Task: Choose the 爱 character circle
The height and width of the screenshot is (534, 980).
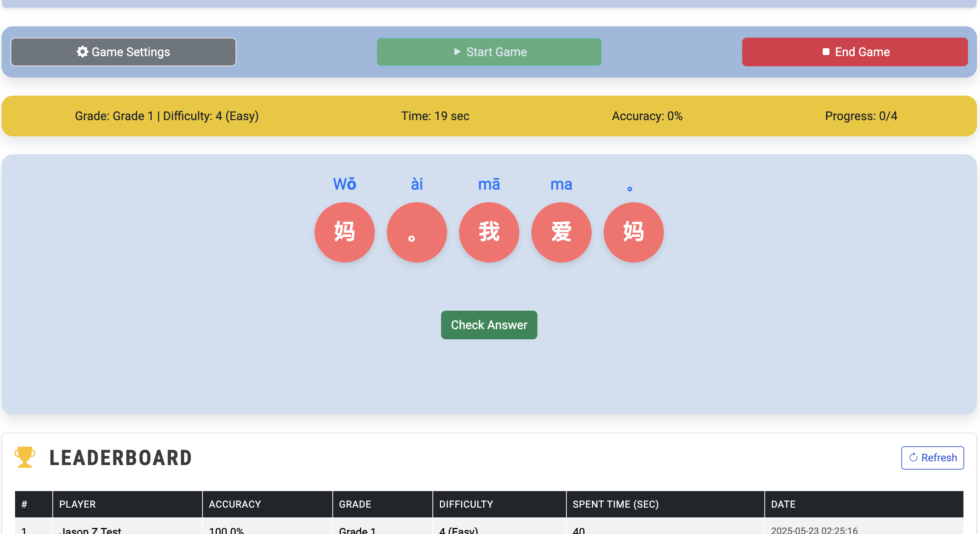Action: click(x=561, y=232)
